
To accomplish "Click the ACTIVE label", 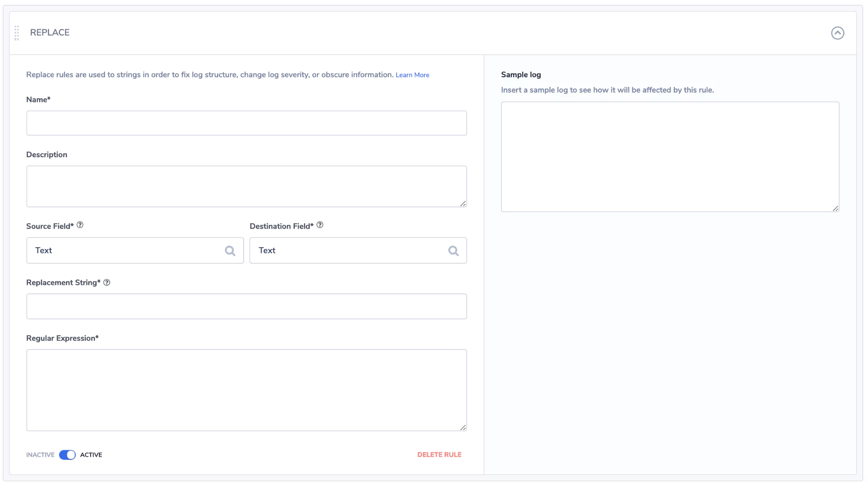I will pos(91,455).
